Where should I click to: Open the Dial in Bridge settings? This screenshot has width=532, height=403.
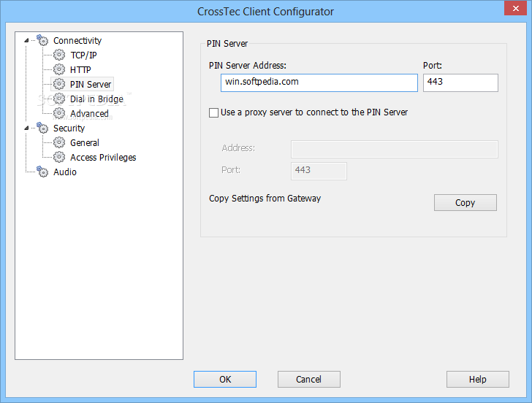[x=96, y=99]
